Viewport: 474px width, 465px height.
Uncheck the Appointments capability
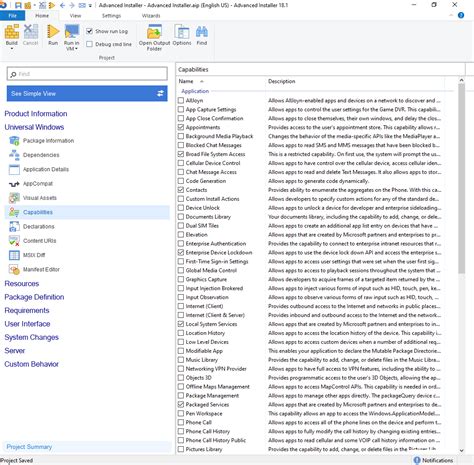[x=181, y=127]
